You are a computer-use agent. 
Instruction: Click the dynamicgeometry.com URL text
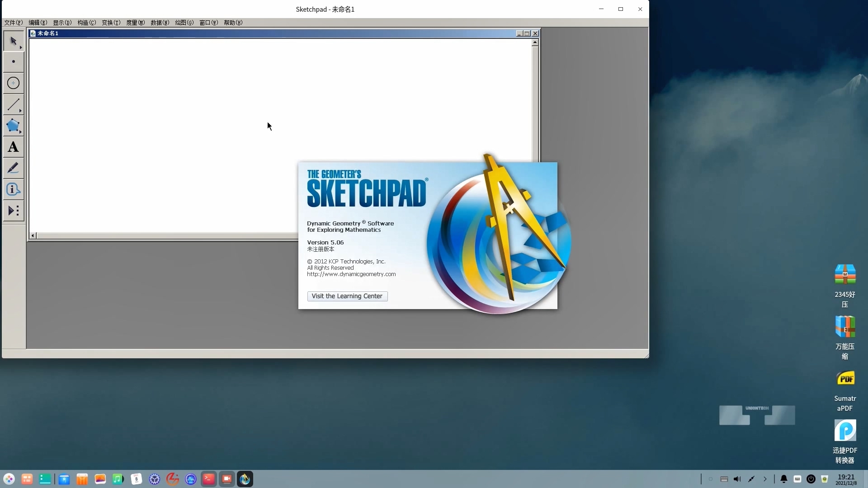pos(351,274)
